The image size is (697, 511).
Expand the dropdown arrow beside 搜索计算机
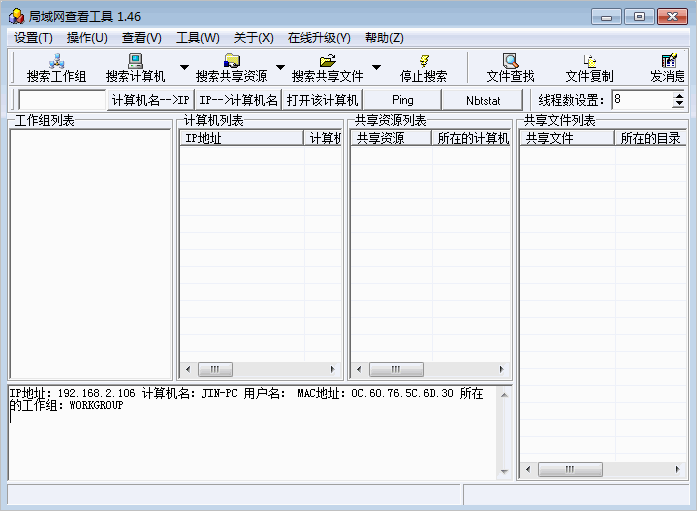(x=184, y=68)
